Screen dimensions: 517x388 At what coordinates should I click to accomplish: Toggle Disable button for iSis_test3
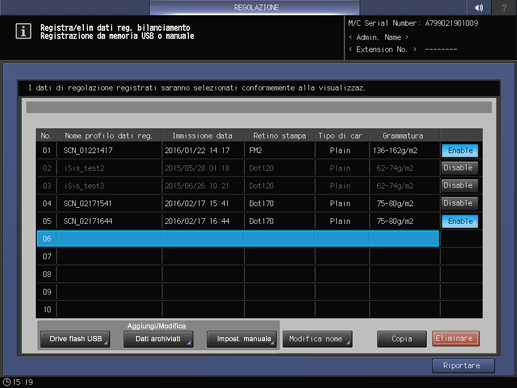460,185
